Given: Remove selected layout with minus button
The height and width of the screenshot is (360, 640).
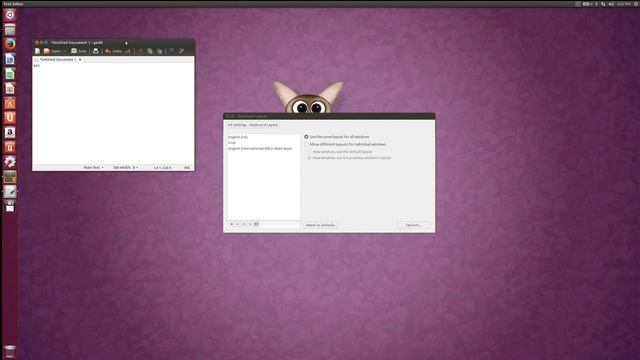Looking at the screenshot, I should pos(238,224).
